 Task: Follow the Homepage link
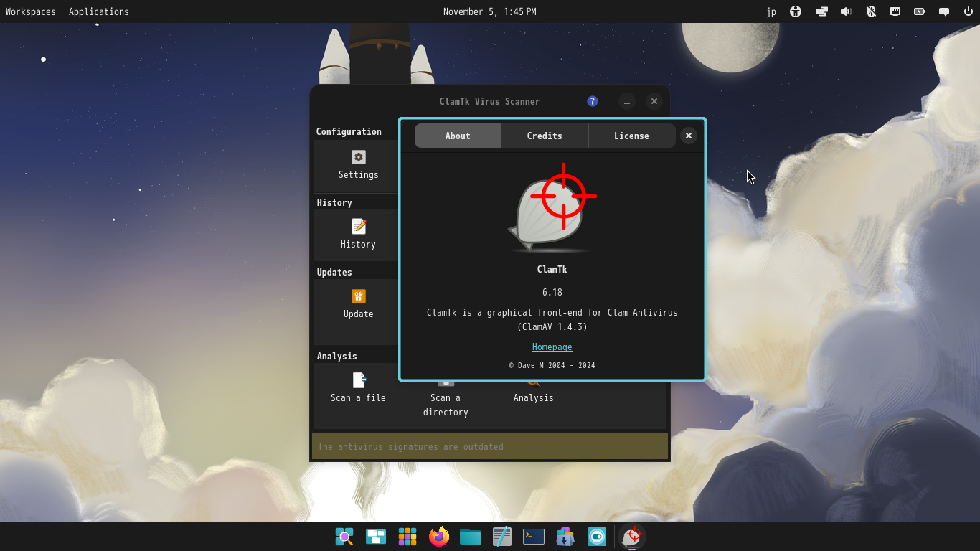click(x=552, y=347)
